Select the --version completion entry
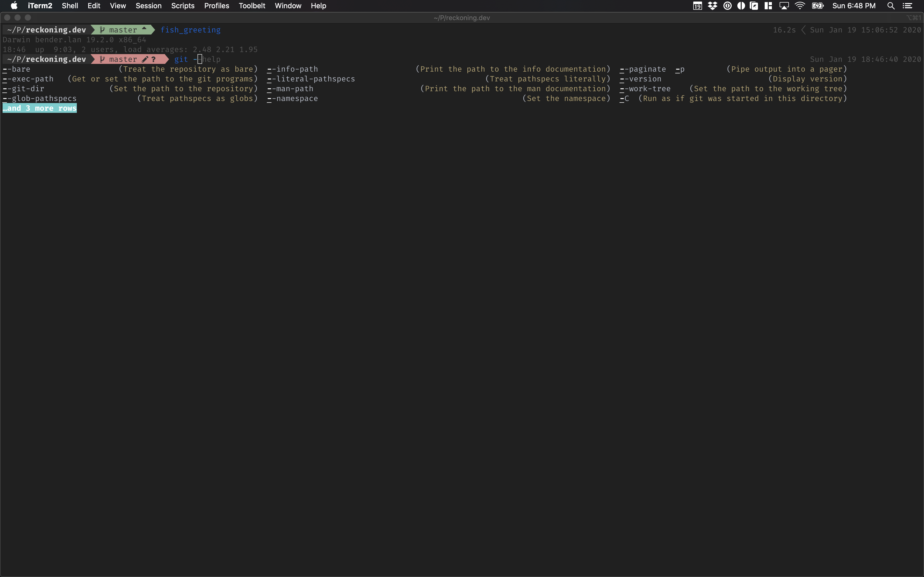The image size is (924, 577). coord(640,79)
